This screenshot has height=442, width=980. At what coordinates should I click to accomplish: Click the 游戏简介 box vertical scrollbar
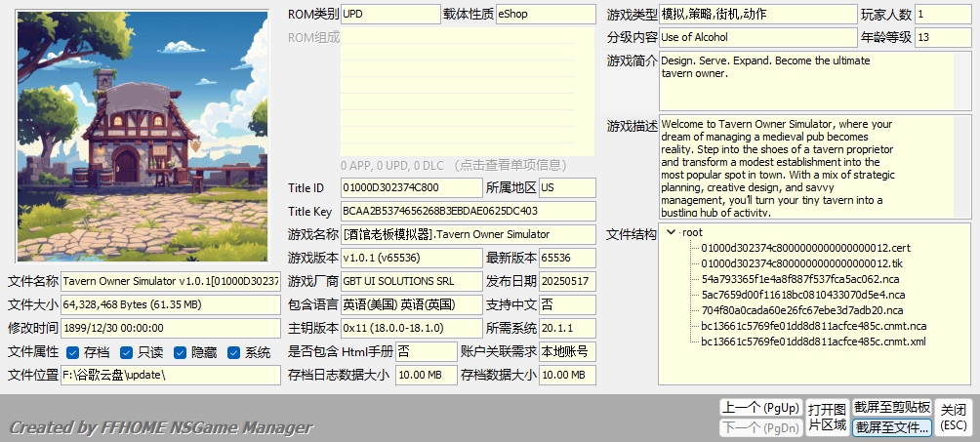tap(962, 81)
